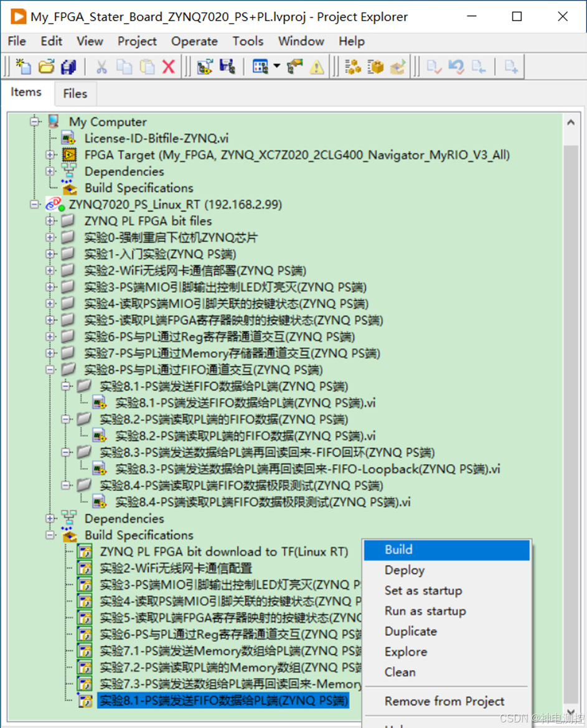The width and height of the screenshot is (587, 728).
Task: Select Dependencies under ZYNQ7020 target
Action: pyautogui.click(x=124, y=518)
